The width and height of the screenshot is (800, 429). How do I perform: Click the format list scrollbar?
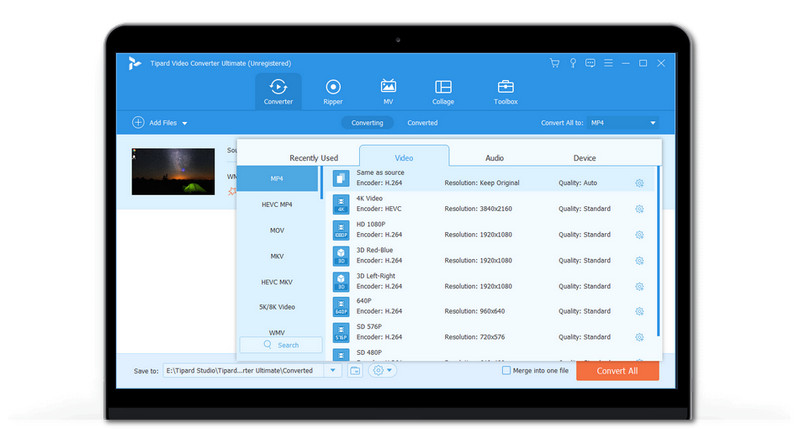[x=321, y=183]
